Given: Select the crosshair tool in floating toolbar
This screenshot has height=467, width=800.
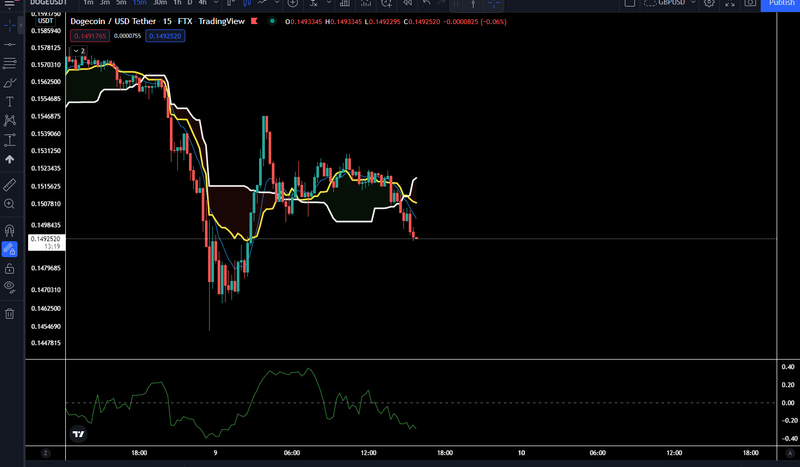Looking at the screenshot, I should [493, 4].
